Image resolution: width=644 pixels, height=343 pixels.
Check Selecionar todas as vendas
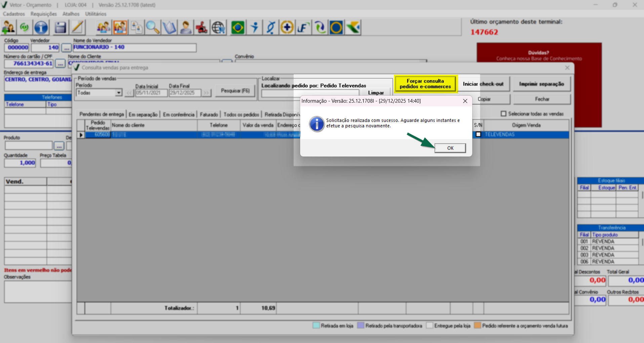(x=504, y=114)
